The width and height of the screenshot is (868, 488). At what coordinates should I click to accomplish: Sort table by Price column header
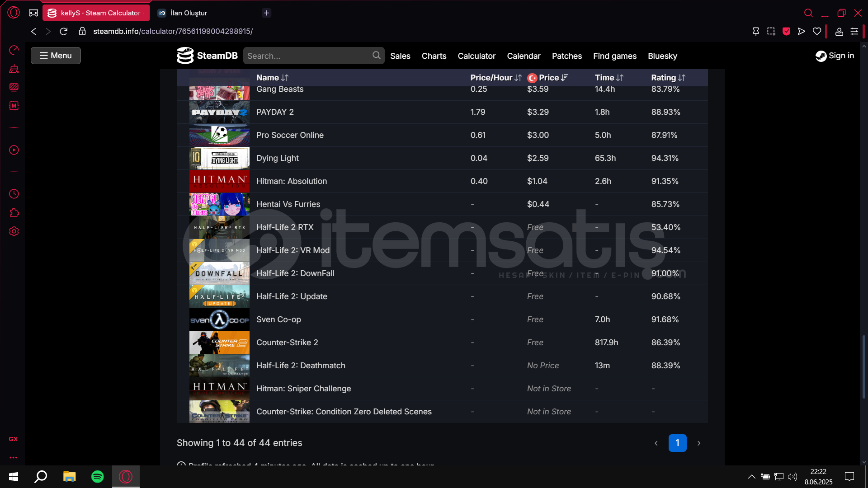pos(548,78)
